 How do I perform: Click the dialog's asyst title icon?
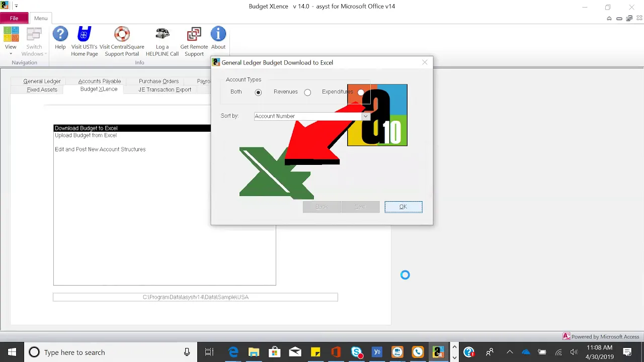click(x=216, y=62)
